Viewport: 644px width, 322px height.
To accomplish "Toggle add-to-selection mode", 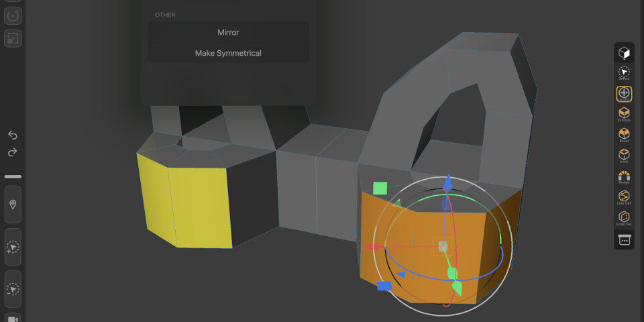I will [13, 248].
